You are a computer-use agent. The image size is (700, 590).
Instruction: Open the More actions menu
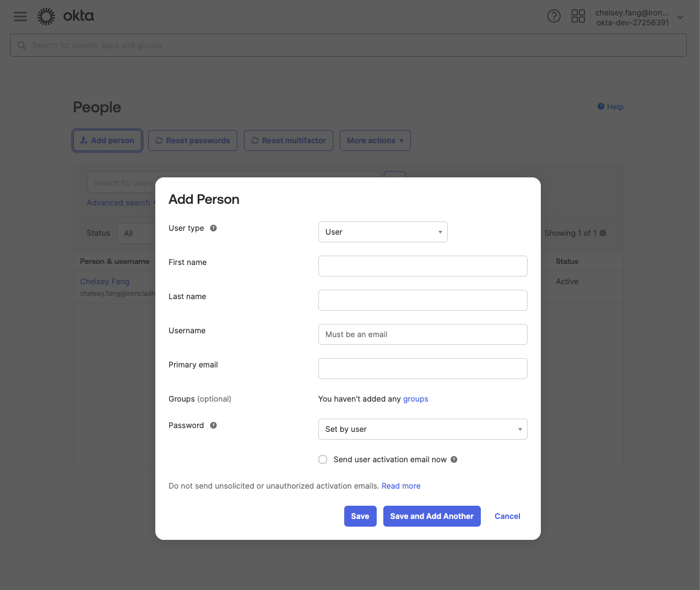click(375, 140)
